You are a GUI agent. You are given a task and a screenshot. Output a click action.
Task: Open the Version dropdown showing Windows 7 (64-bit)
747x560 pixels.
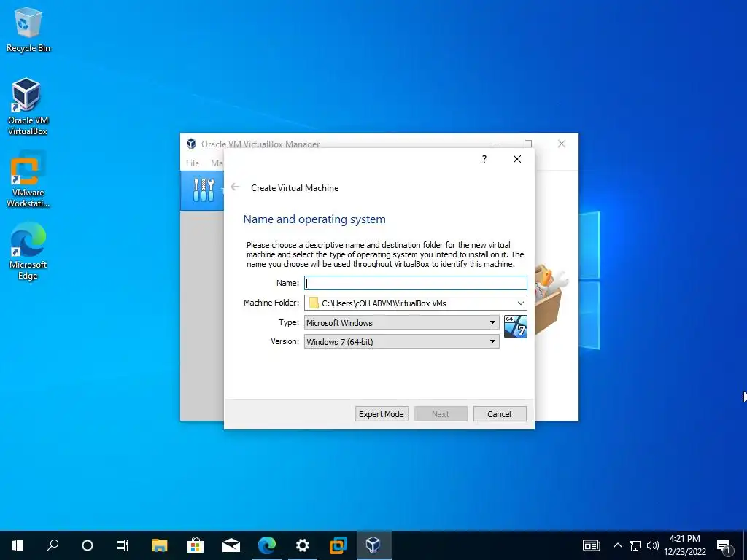pos(402,341)
